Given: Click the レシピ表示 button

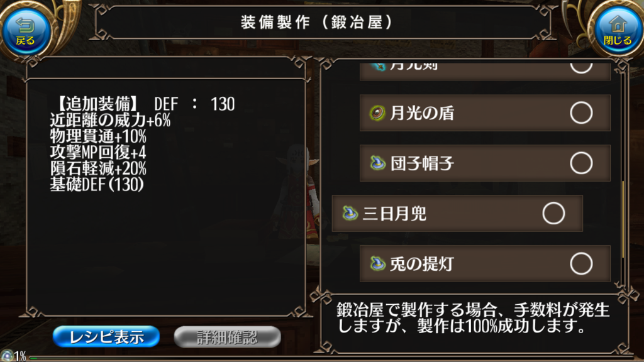Looking at the screenshot, I should [x=106, y=337].
